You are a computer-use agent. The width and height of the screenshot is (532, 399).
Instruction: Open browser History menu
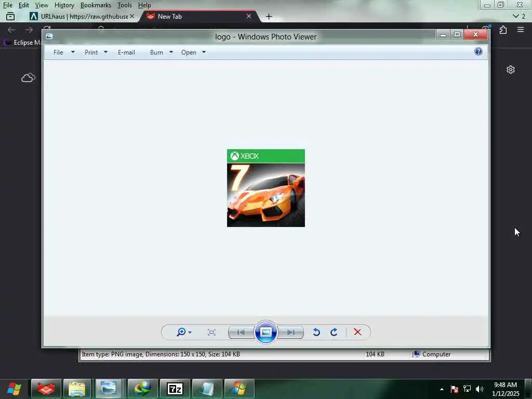tap(64, 5)
